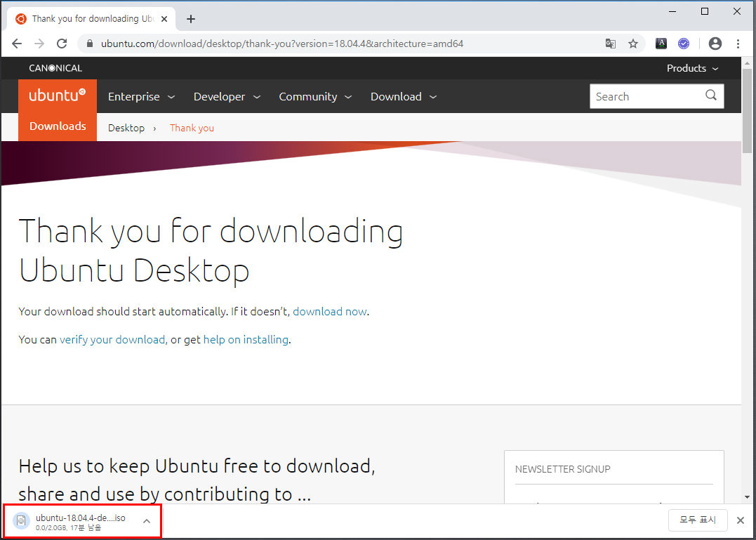756x540 pixels.
Task: Click the browser address bar URL
Action: pos(282,44)
